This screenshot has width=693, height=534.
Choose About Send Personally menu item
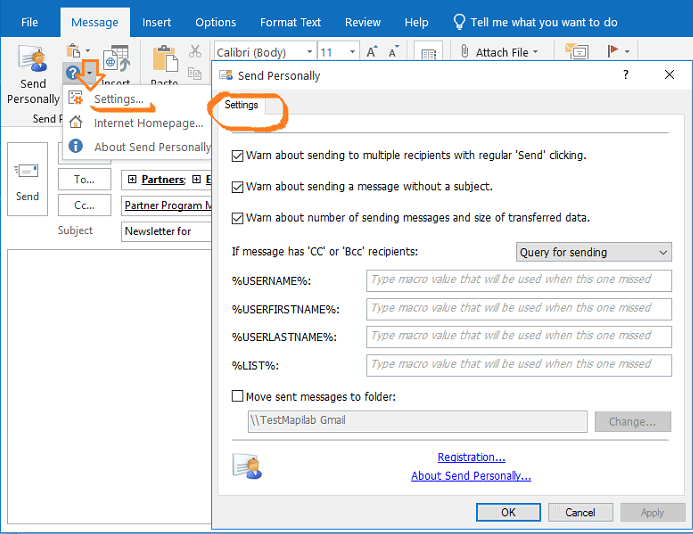pyautogui.click(x=152, y=147)
